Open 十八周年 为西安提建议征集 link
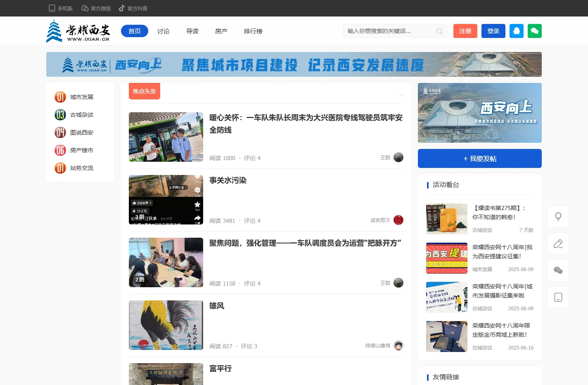Viewport: 588px width, 385px height. pyautogui.click(x=503, y=252)
